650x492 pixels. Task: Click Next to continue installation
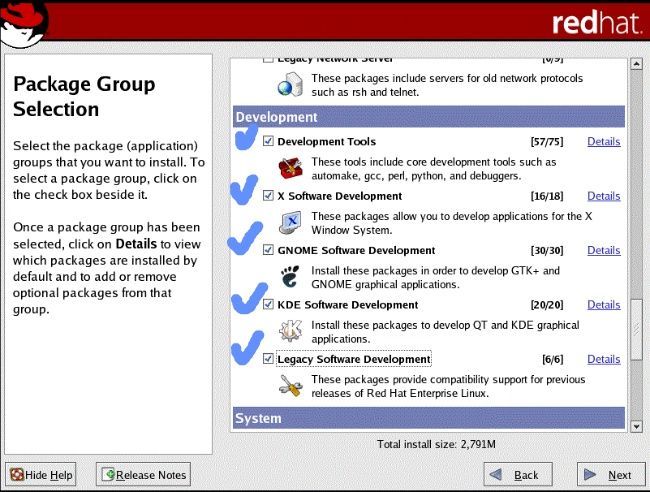(x=611, y=474)
